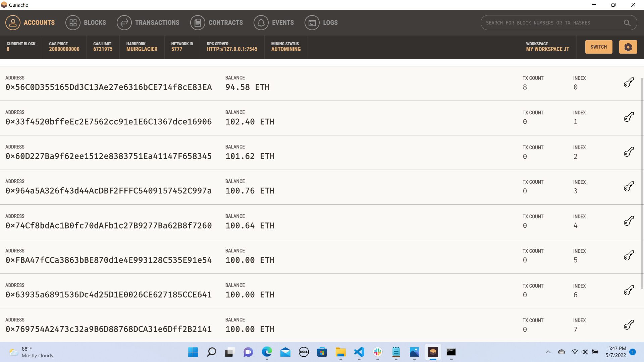Viewport: 644px width, 362px height.
Task: Reveal key for account index 7
Action: (x=629, y=325)
